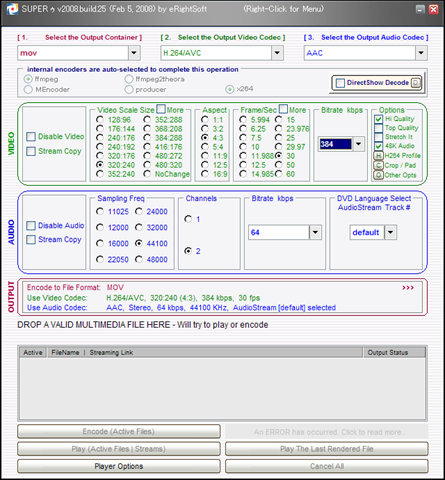Select 60 frames per second
This screenshot has width=445, height=480.
tap(279, 174)
